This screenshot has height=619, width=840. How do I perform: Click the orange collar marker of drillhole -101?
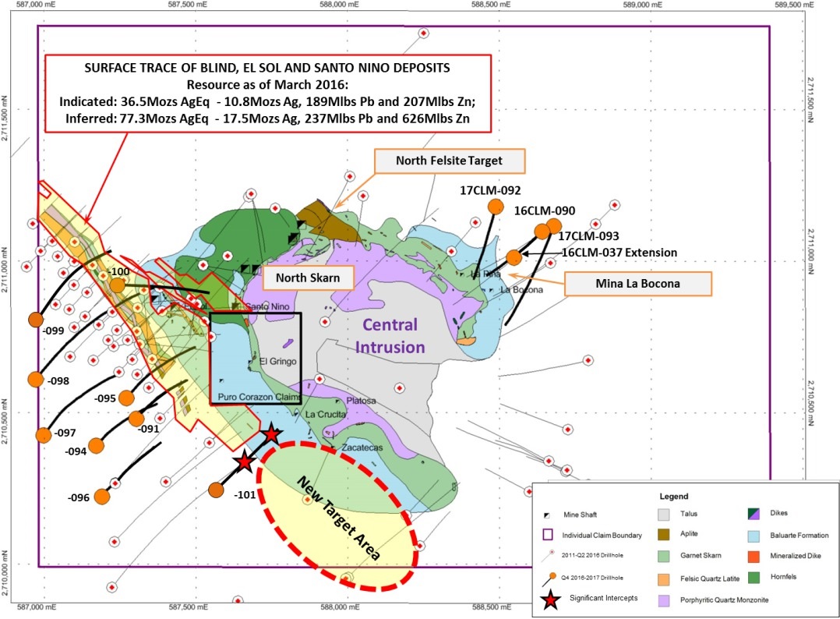pos(216,490)
